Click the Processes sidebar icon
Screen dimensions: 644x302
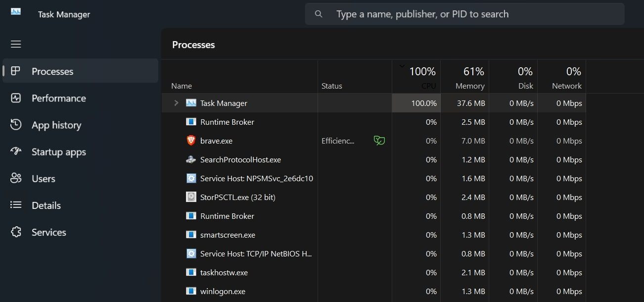(x=15, y=71)
